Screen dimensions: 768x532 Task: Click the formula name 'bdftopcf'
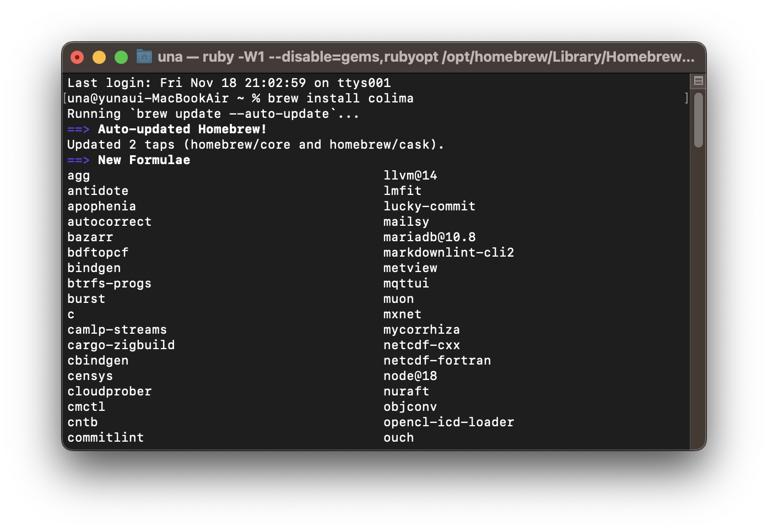98,253
